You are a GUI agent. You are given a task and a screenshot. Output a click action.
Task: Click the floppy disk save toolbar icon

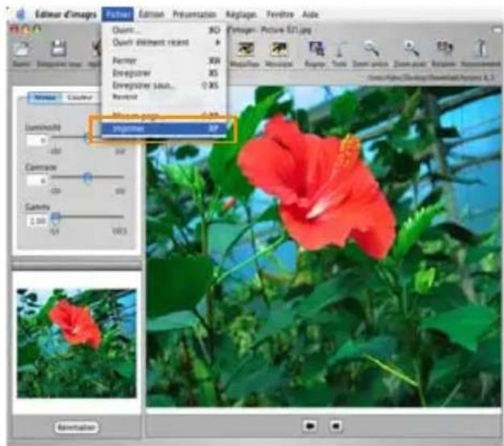(x=59, y=49)
